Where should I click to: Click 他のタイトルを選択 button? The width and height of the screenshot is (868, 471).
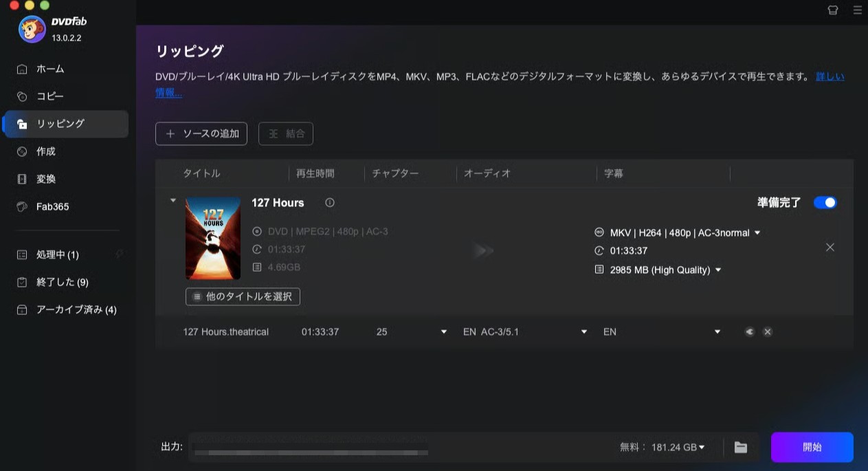[x=243, y=296]
